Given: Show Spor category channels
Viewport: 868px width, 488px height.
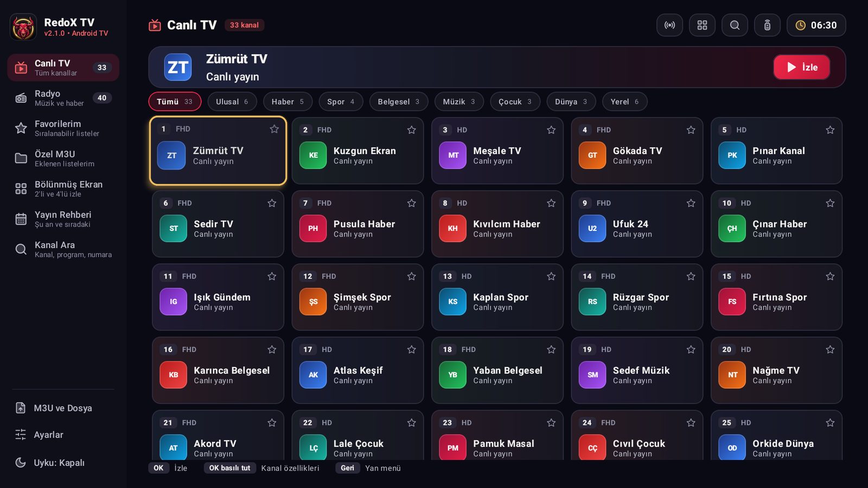Looking at the screenshot, I should (341, 101).
